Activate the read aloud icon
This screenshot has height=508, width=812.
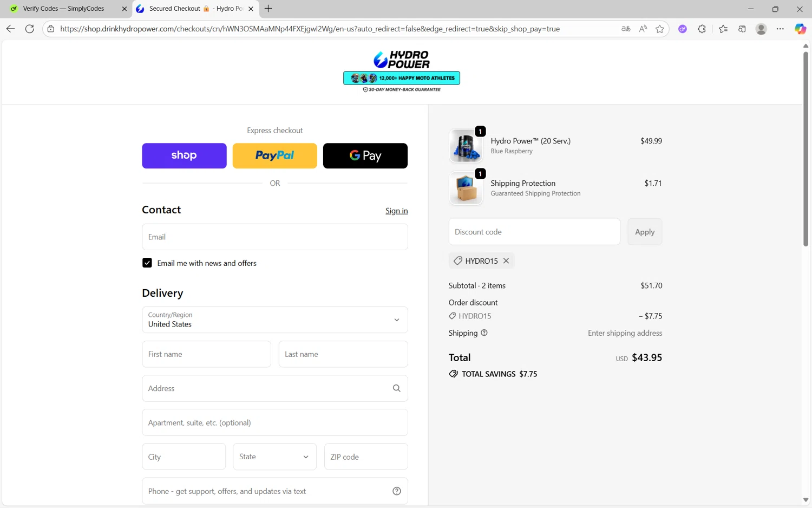point(643,29)
